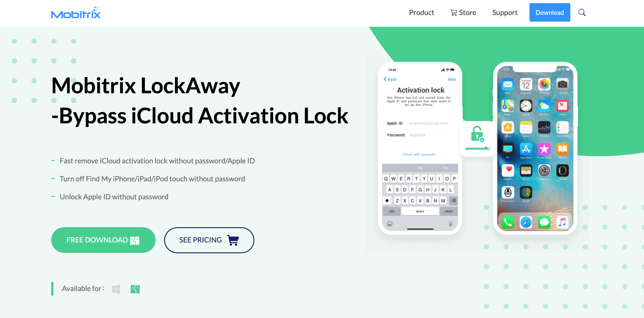Click the FREE DOWNLOAD button
The image size is (644, 318).
click(103, 240)
